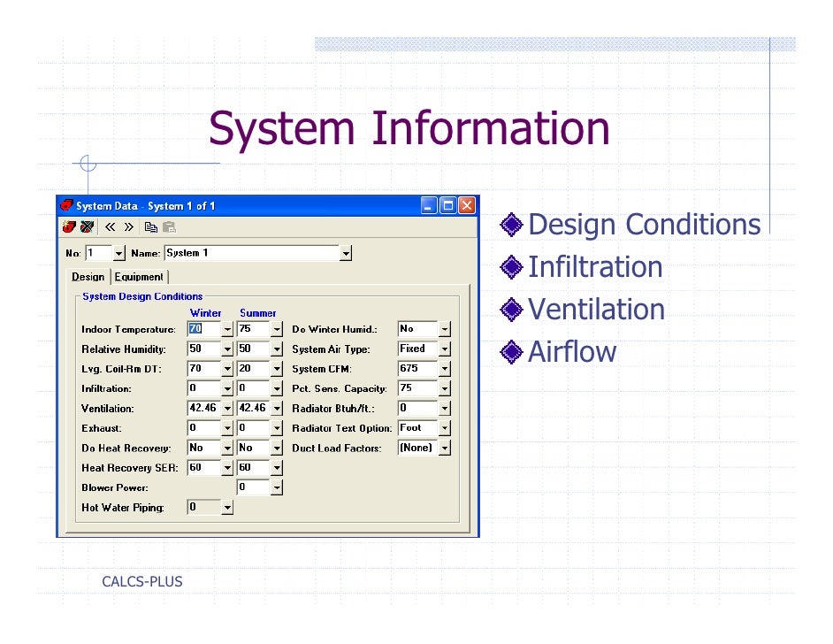Image resolution: width=833 pixels, height=644 pixels.
Task: Expand the Winter Exhaust dropdown
Action: click(x=227, y=428)
